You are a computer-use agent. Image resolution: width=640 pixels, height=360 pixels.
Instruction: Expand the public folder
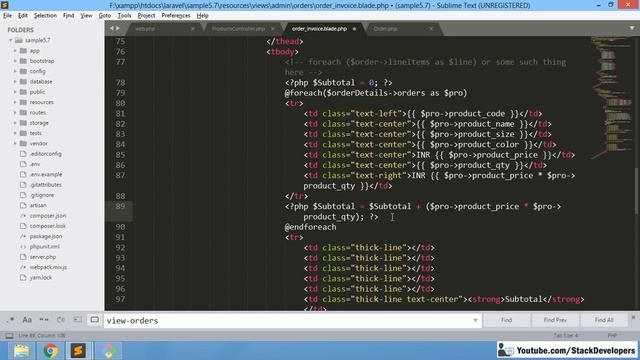coord(15,92)
